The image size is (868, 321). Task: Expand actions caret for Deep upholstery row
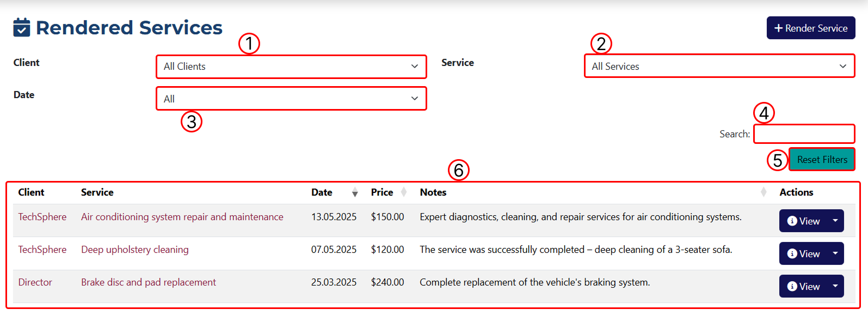[835, 253]
